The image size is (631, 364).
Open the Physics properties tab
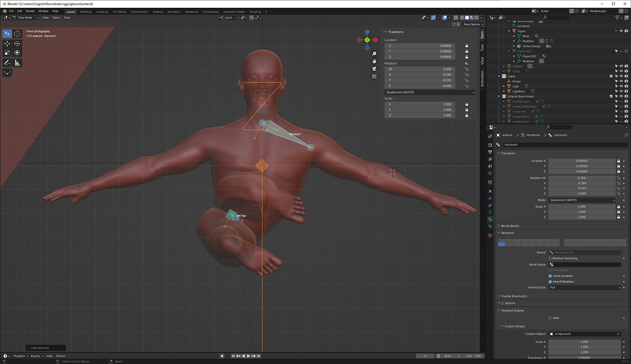pos(490,198)
